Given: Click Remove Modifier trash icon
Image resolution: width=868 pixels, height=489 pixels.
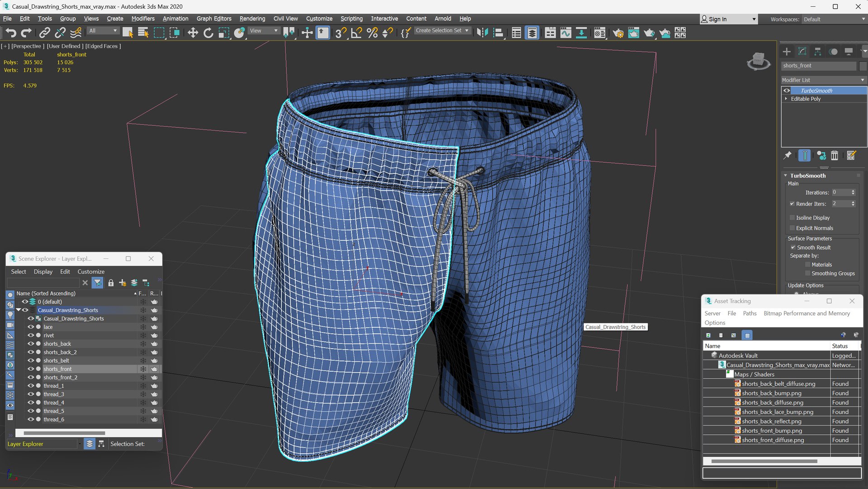Looking at the screenshot, I should click(835, 155).
